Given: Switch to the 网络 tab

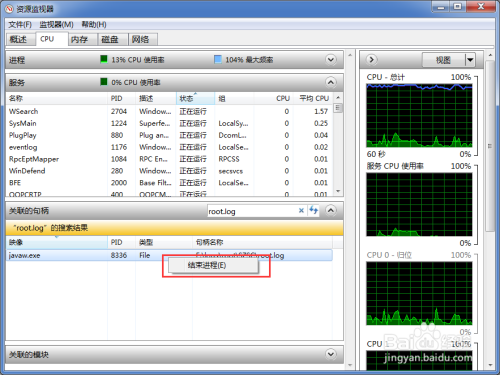Looking at the screenshot, I should pyautogui.click(x=143, y=40).
